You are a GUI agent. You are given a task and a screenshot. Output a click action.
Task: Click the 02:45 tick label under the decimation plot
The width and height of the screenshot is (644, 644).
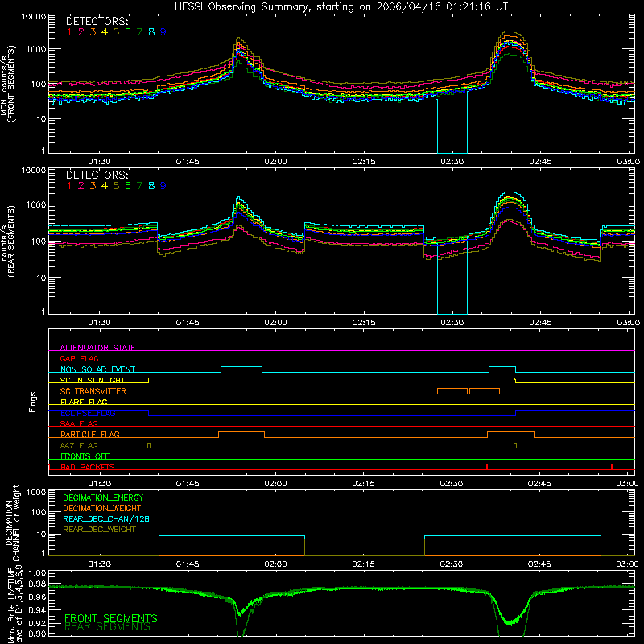pyautogui.click(x=539, y=564)
